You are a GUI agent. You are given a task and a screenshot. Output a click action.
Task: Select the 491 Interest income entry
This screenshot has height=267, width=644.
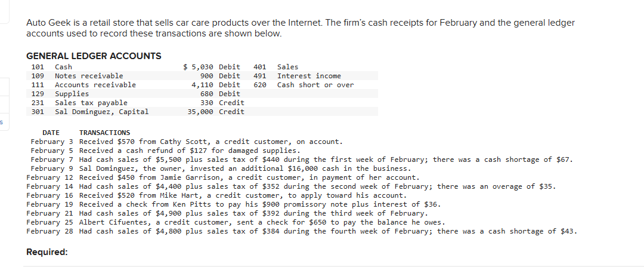pos(298,76)
